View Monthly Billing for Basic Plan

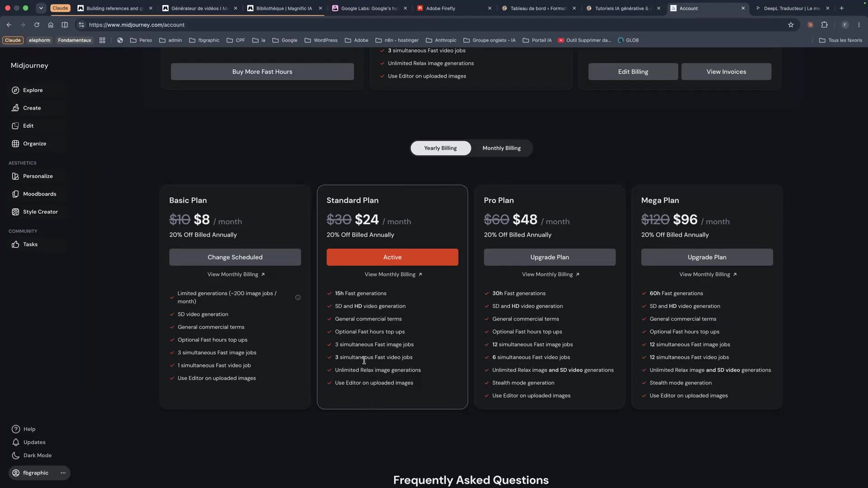tap(236, 275)
